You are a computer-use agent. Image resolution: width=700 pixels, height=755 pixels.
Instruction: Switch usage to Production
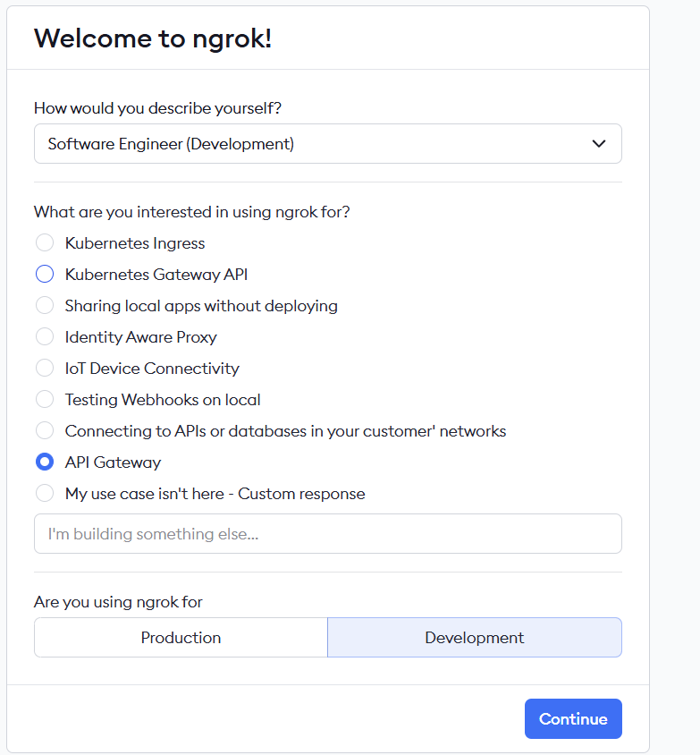tap(181, 638)
